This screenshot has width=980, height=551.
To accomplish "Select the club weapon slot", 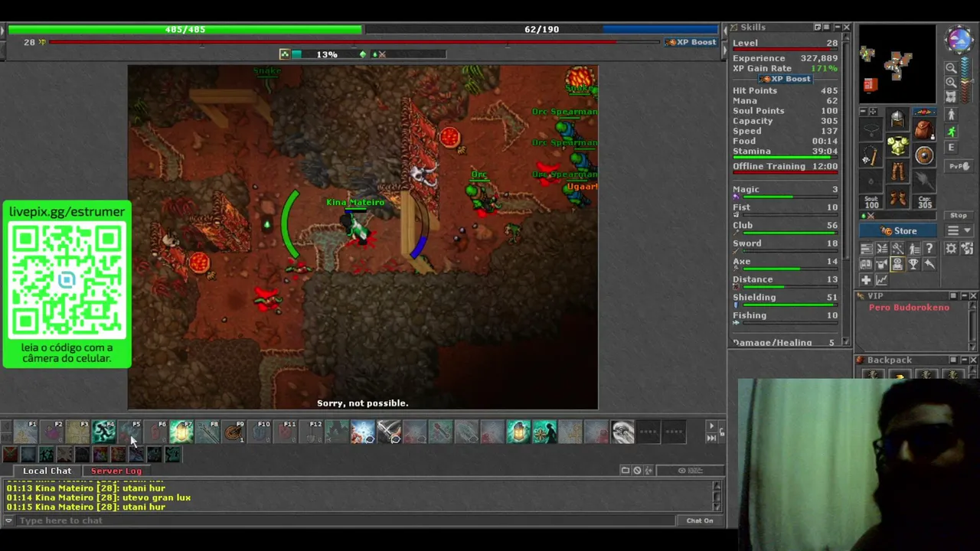I will [871, 155].
